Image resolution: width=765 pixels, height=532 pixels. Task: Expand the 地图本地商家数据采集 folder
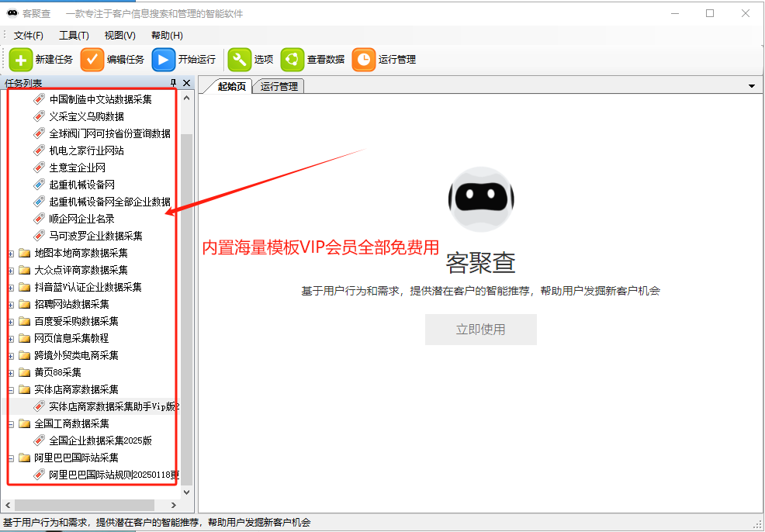[11, 254]
